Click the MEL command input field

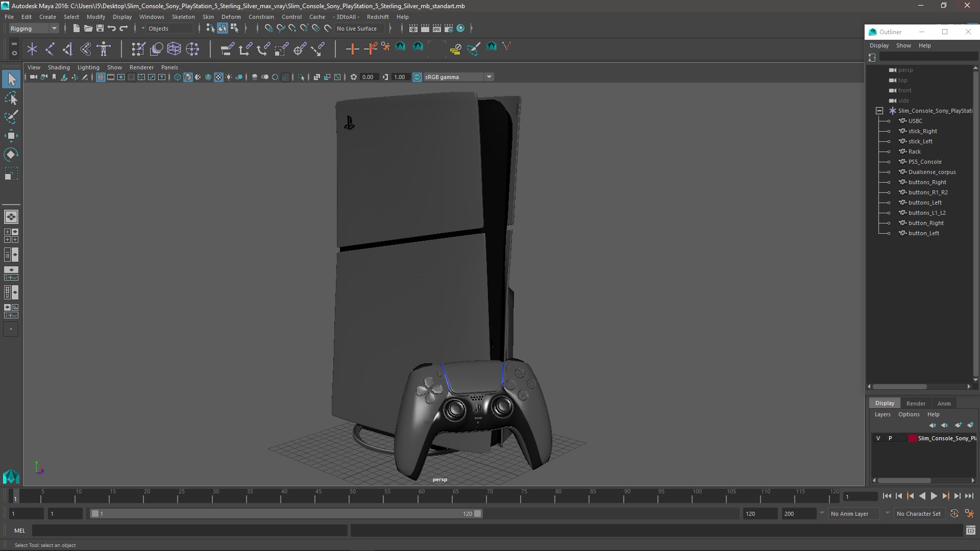click(x=189, y=531)
